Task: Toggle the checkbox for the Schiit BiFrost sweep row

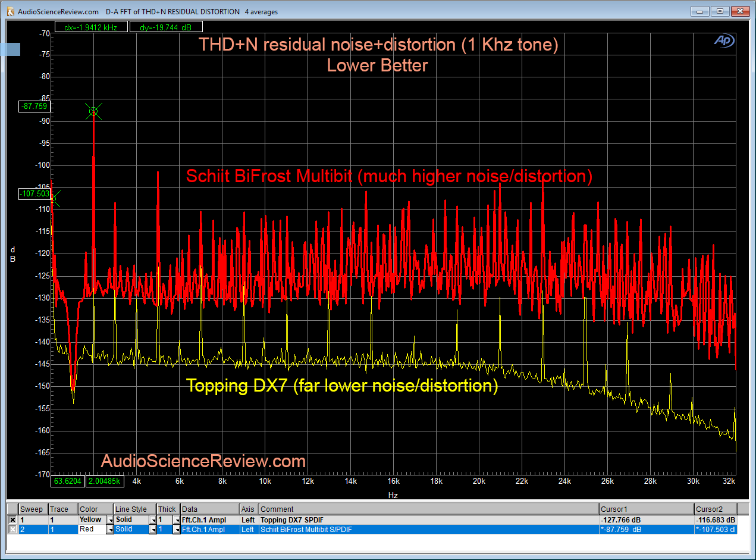Action: coord(12,529)
